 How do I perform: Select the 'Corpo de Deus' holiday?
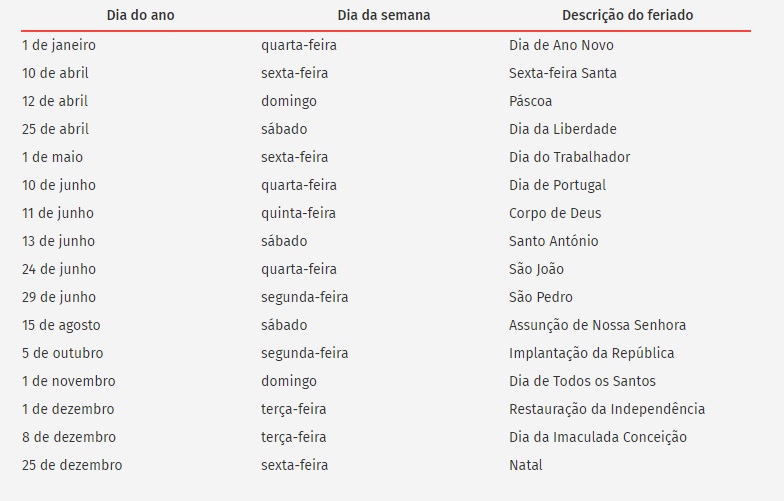555,213
